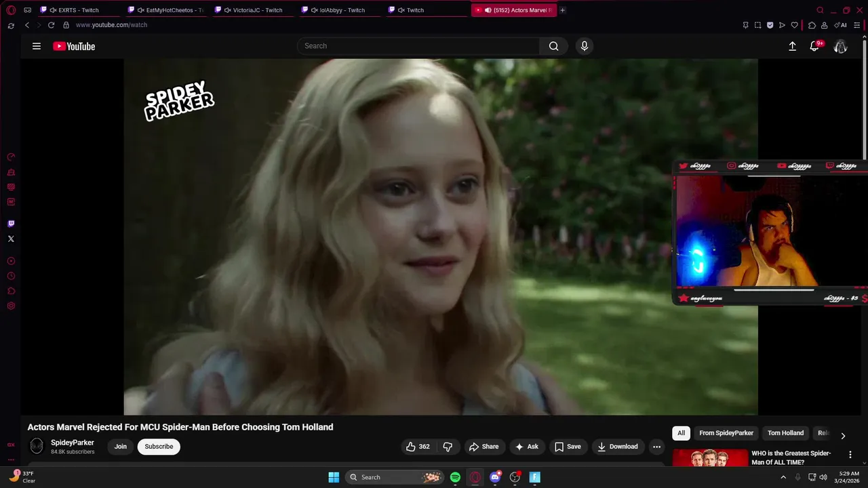The image size is (868, 488).
Task: Subscribe to SpideyParker
Action: [159, 447]
